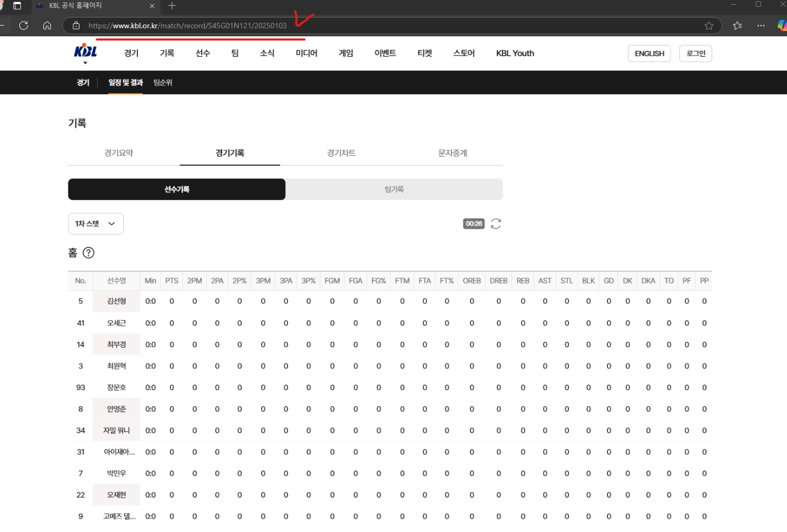
Task: Click the ENGLISH button
Action: point(650,53)
